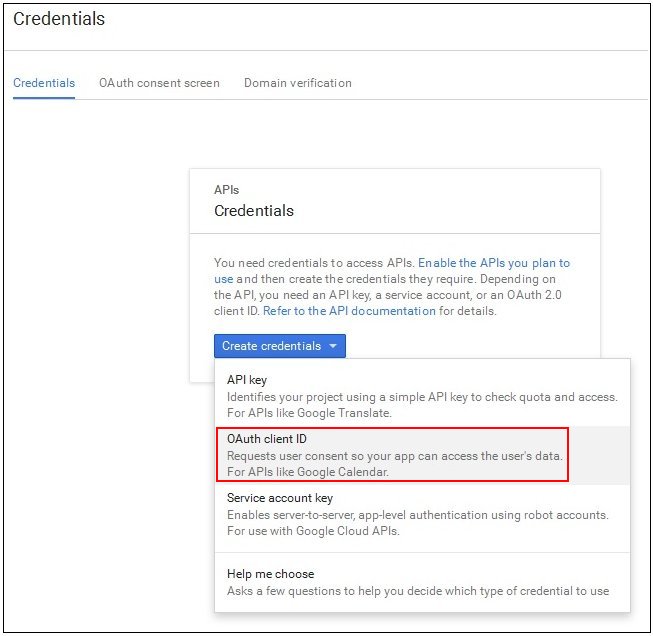653x636 pixels.
Task: Switch to the OAuth consent screen tab
Action: (x=159, y=83)
